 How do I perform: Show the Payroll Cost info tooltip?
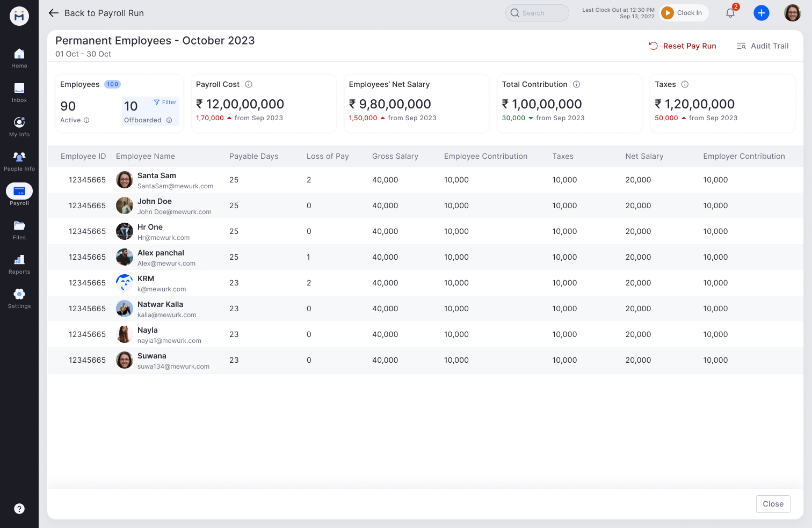pyautogui.click(x=248, y=84)
